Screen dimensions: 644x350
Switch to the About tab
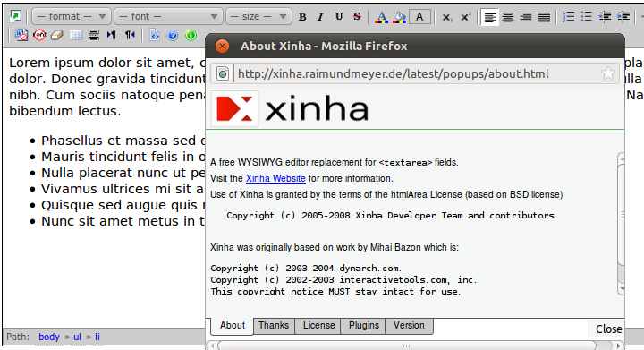click(x=232, y=325)
